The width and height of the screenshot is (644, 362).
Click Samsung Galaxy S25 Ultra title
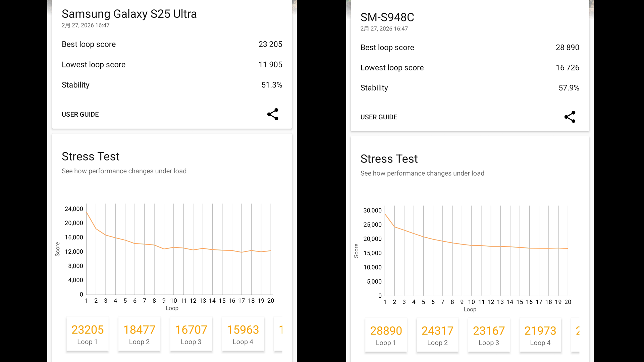[x=129, y=14]
